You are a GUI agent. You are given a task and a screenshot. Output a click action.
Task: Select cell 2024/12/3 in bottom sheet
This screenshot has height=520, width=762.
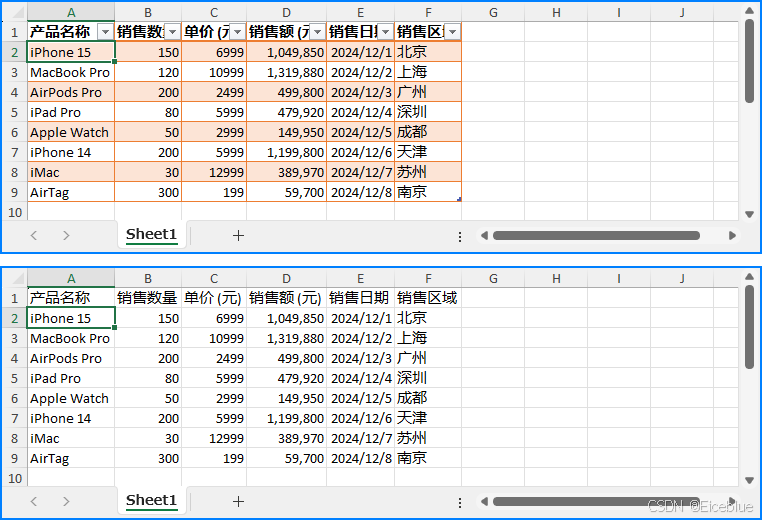pos(360,358)
